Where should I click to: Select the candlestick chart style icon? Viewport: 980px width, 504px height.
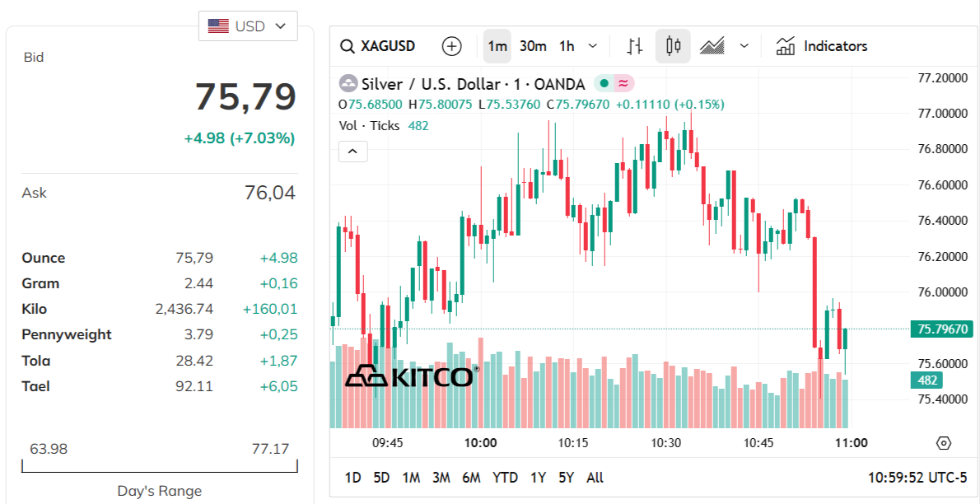pyautogui.click(x=673, y=46)
